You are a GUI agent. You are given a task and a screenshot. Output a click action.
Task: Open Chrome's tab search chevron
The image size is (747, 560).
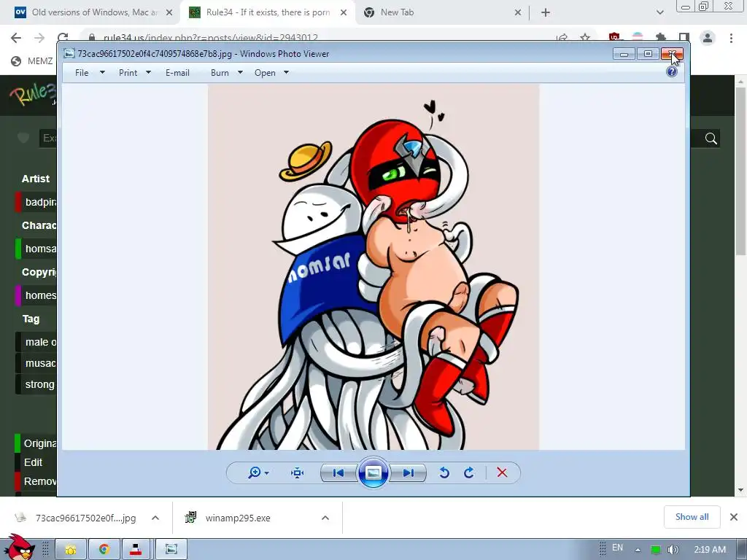(659, 13)
